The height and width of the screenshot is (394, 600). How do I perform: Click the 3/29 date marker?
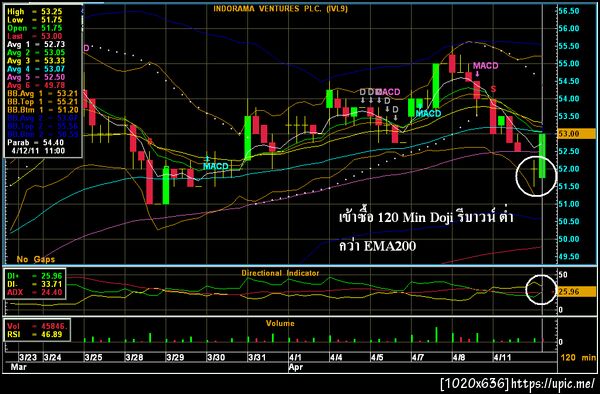click(175, 358)
